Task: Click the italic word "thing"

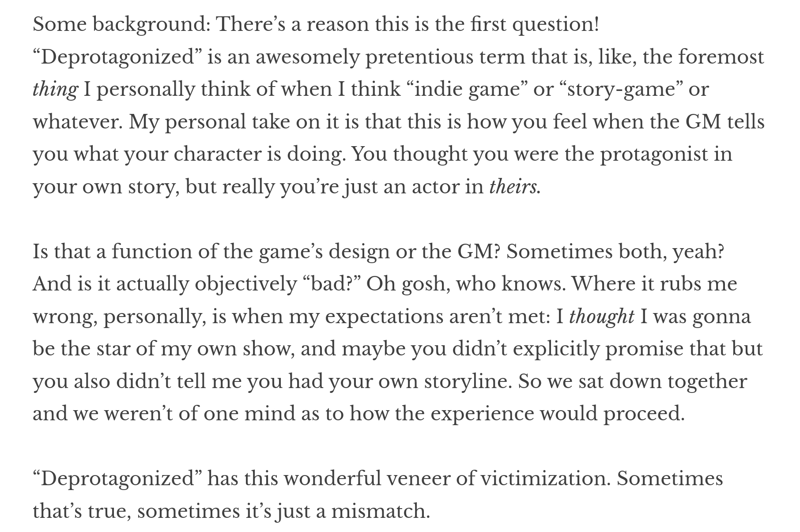Action: 55,90
